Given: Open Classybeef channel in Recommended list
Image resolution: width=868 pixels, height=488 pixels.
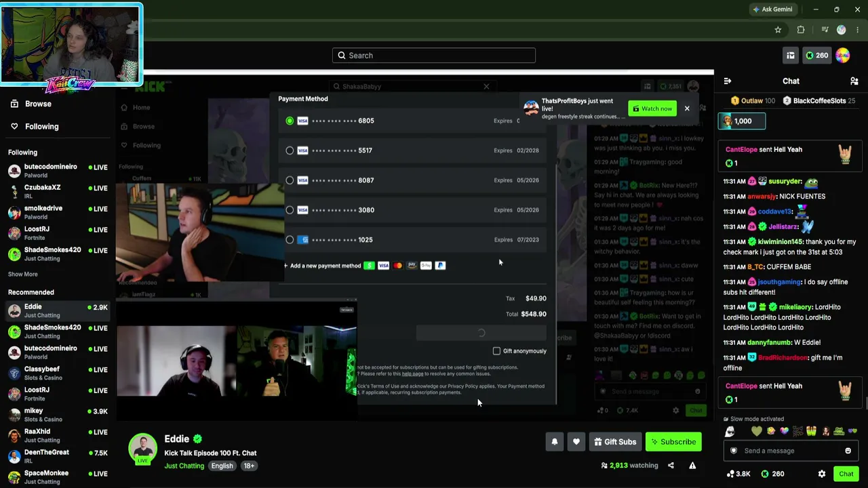Looking at the screenshot, I should (57, 373).
